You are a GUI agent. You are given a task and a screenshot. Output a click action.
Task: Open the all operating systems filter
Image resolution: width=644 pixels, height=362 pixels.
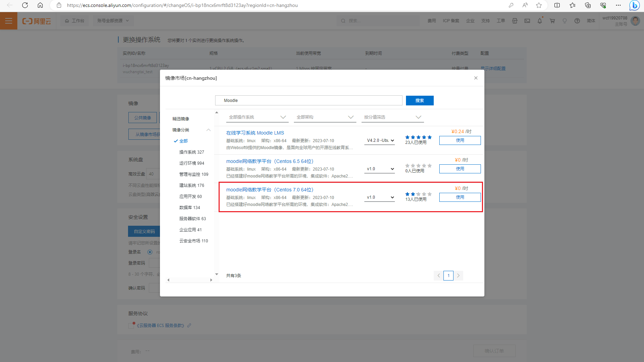tap(257, 117)
